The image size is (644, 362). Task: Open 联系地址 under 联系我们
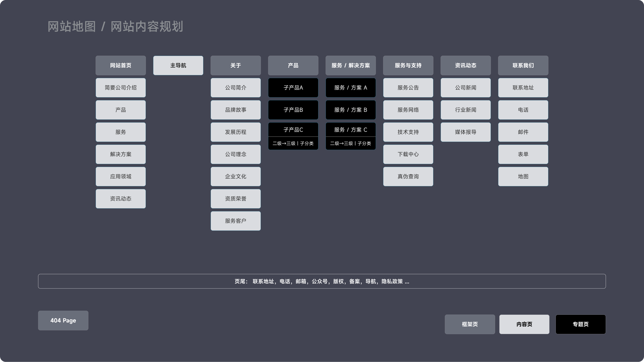pos(523,88)
